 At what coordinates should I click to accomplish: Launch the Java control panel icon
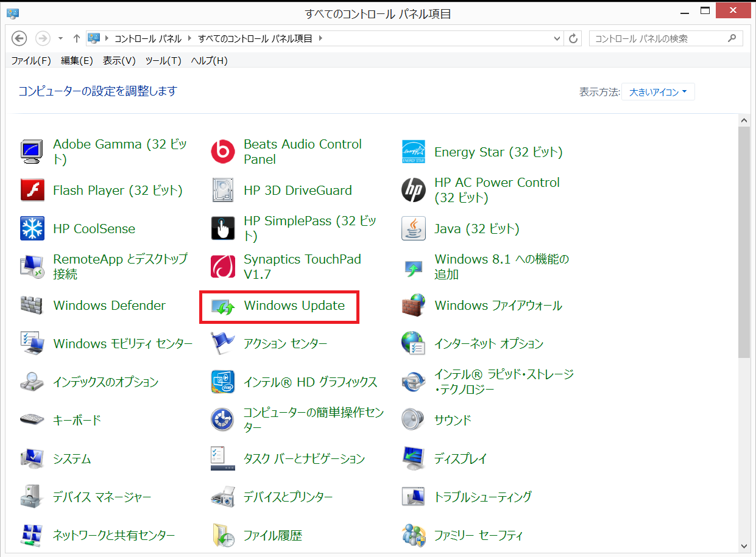tap(413, 229)
